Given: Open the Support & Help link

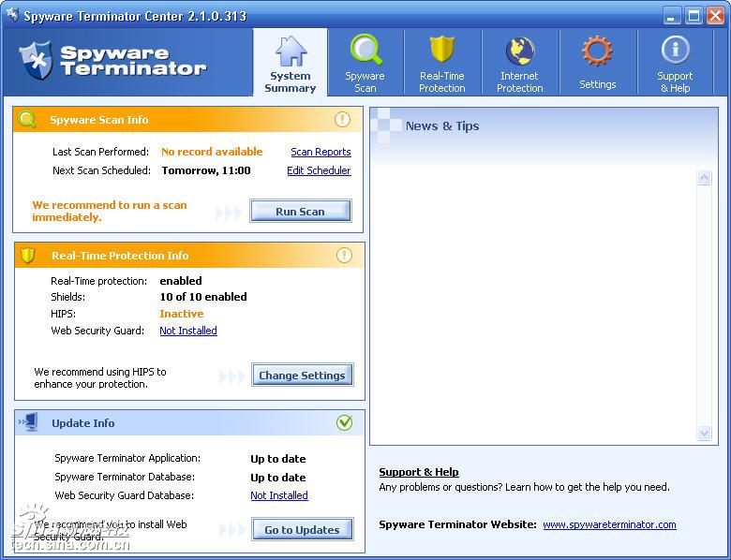Looking at the screenshot, I should pyautogui.click(x=419, y=472).
